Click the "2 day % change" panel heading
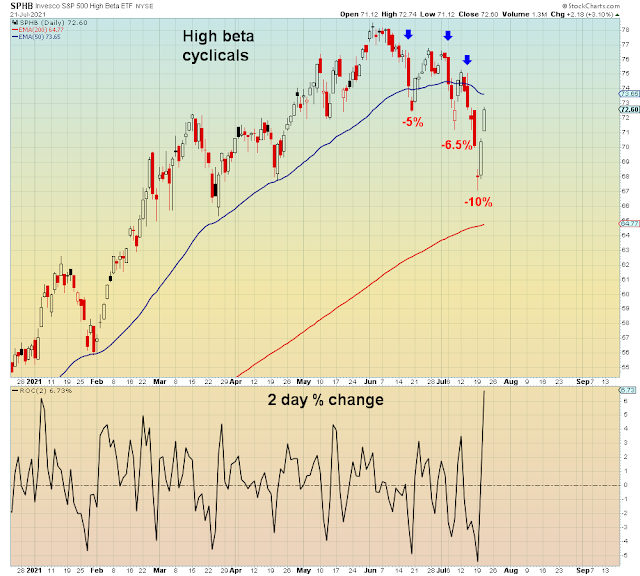 coord(325,400)
